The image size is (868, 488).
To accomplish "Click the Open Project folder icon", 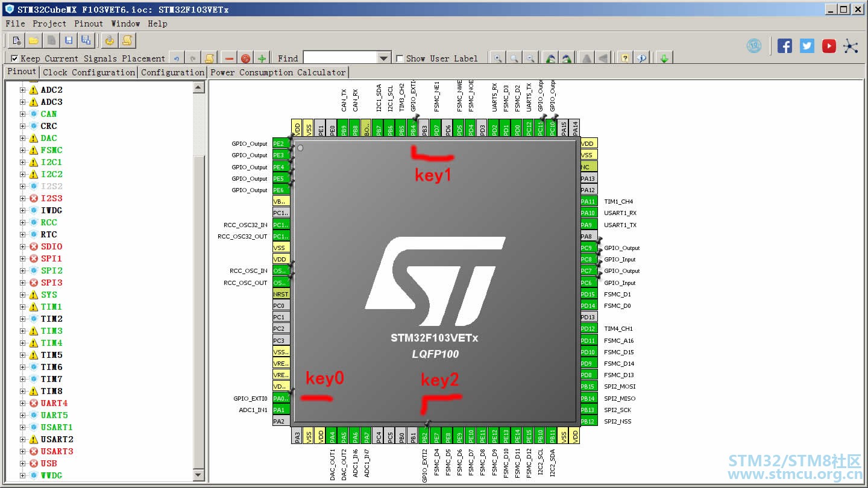I will tap(34, 40).
